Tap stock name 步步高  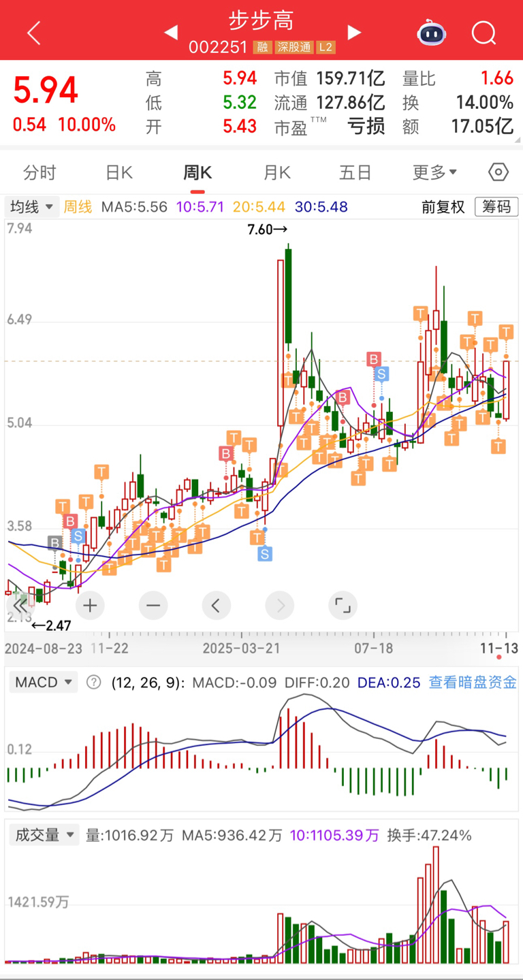[261, 20]
